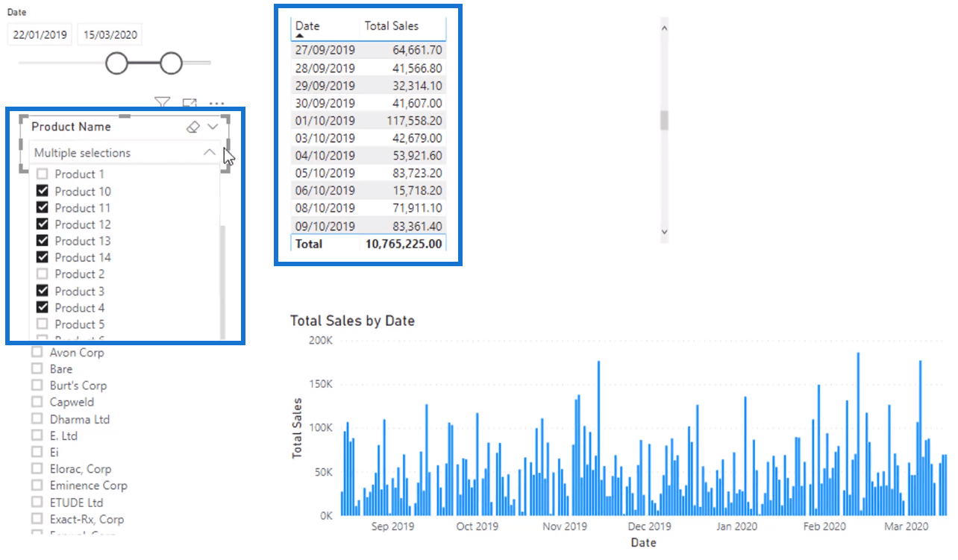Uncheck the Product 11 checkbox
Viewport: 958px width, 560px height.
pos(43,207)
